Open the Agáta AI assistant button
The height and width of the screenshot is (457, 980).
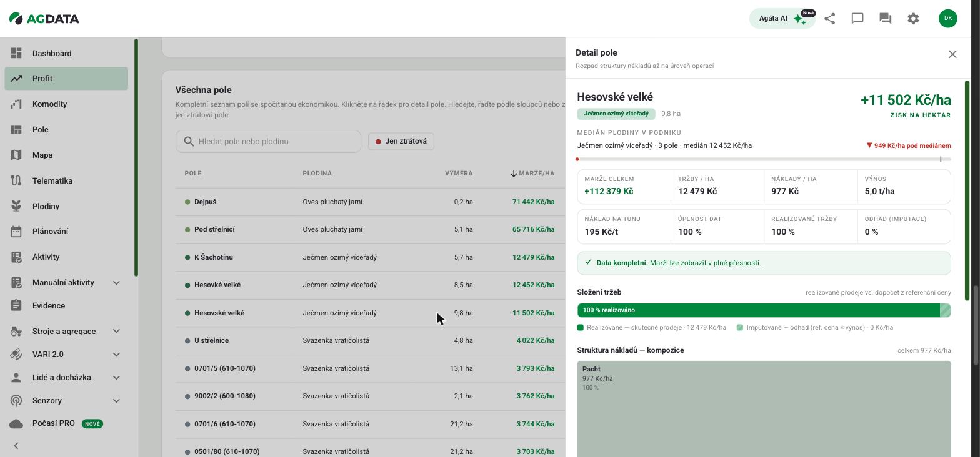pos(782,19)
